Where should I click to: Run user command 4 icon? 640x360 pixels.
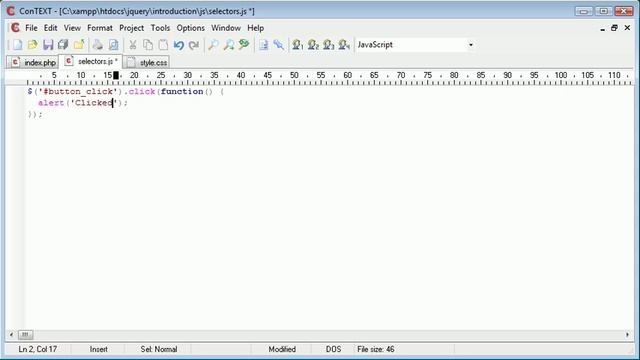click(344, 45)
